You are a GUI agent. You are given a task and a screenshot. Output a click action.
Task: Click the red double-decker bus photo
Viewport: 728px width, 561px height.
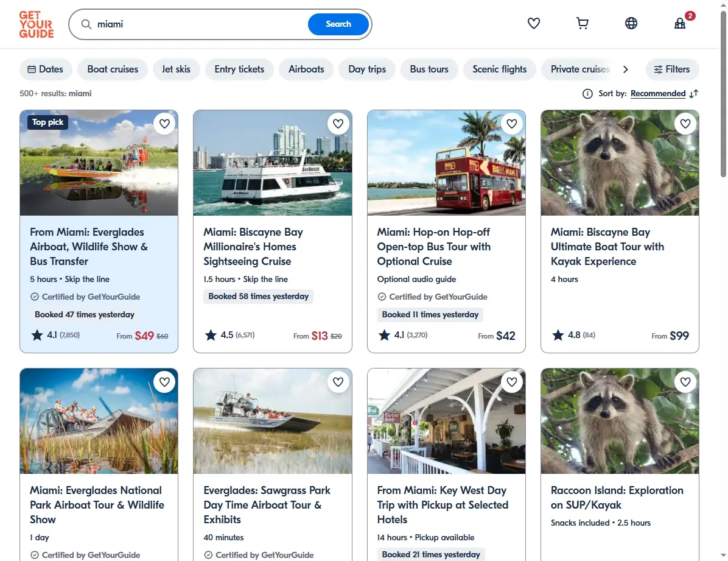point(446,163)
